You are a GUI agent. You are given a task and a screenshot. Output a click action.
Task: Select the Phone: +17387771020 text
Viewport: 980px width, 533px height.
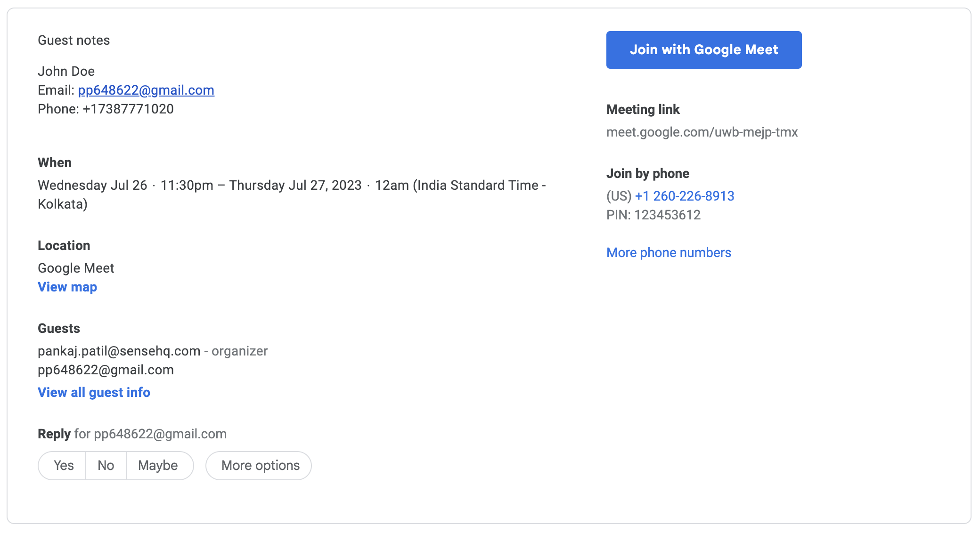click(x=106, y=109)
